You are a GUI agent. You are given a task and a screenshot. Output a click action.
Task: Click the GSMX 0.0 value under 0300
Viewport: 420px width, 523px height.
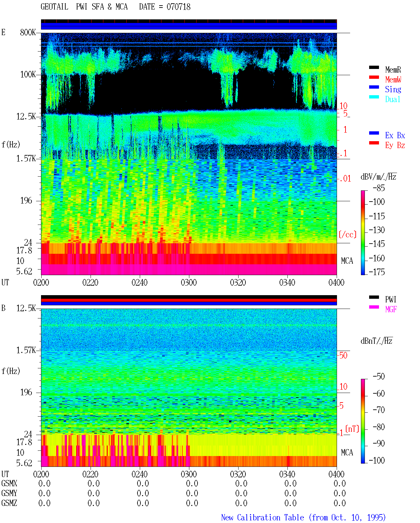192,484
